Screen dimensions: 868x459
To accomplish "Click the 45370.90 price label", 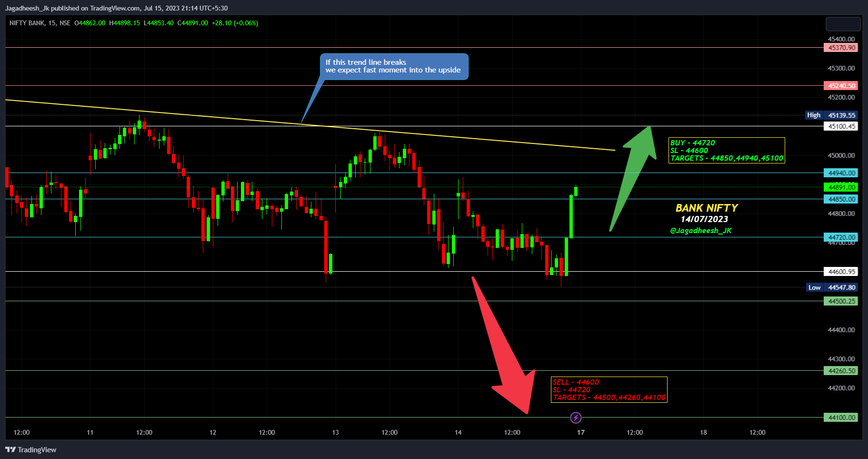I will pos(841,48).
